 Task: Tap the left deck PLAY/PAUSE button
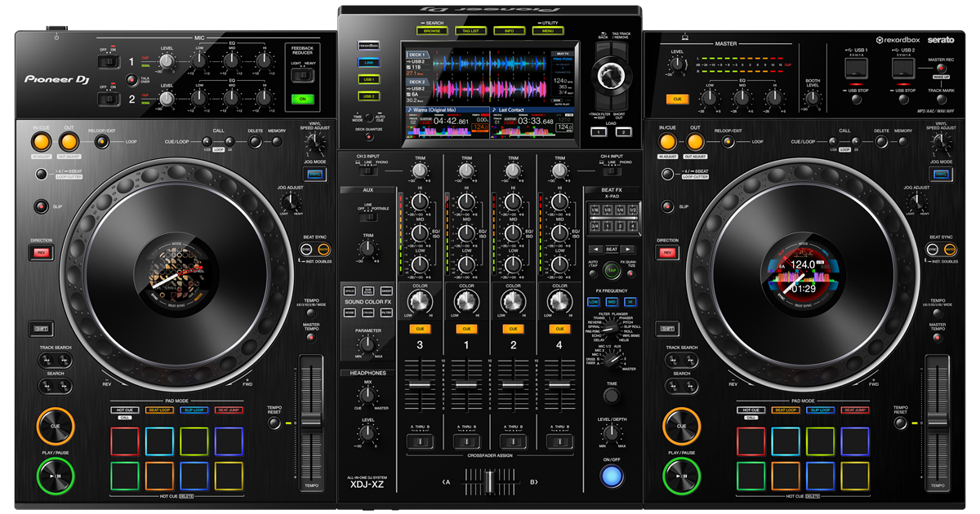pos(55,475)
